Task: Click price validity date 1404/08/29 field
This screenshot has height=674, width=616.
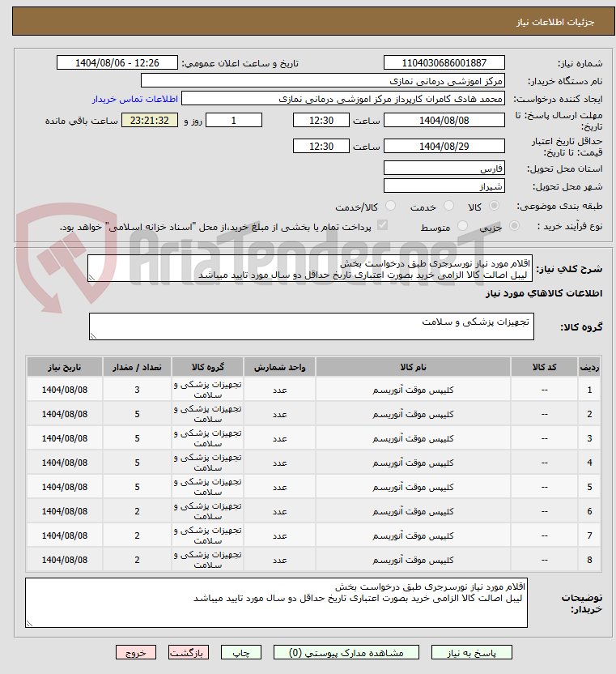Action: 444,146
